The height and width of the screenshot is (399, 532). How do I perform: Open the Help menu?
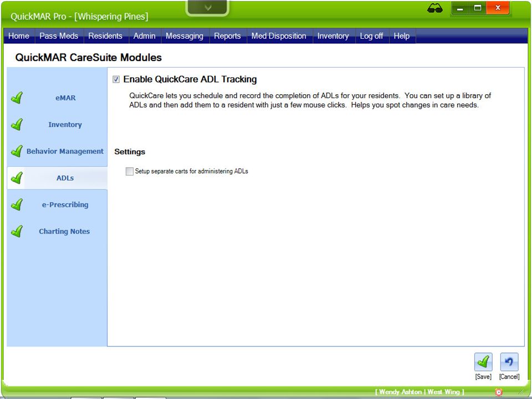(x=401, y=36)
